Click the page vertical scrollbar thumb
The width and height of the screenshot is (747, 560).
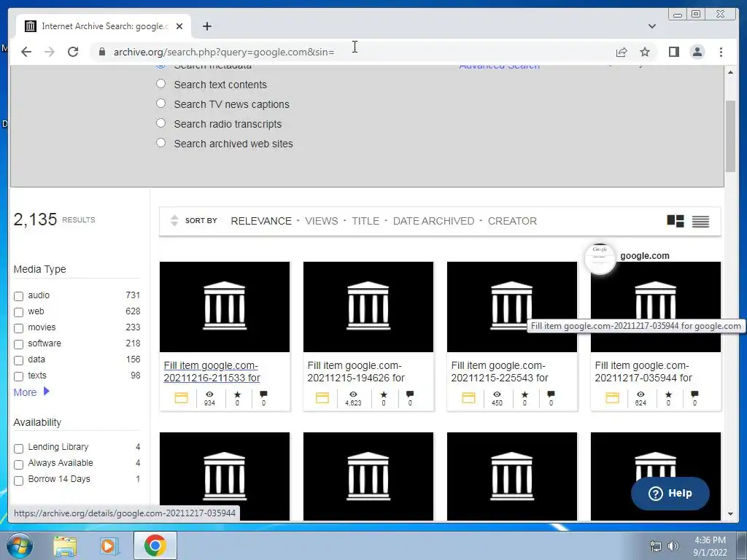point(730,136)
